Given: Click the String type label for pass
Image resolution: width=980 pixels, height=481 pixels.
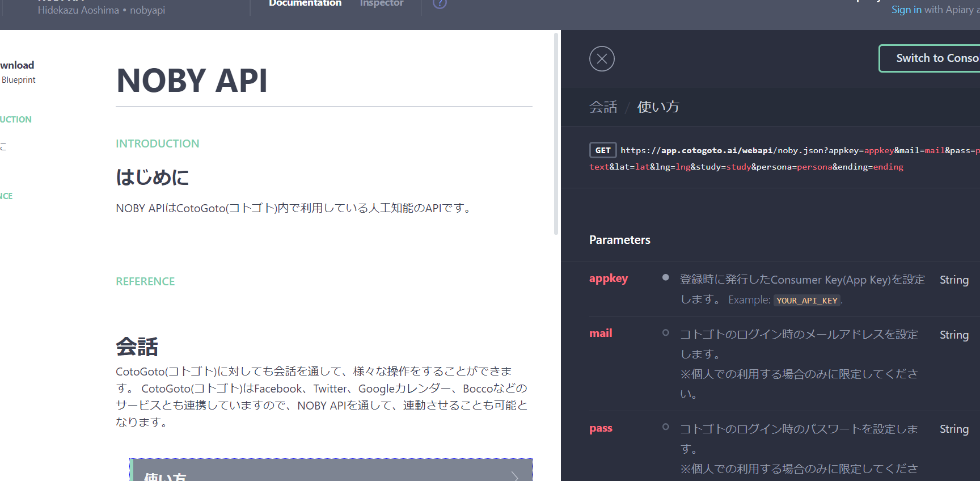Looking at the screenshot, I should 954,429.
